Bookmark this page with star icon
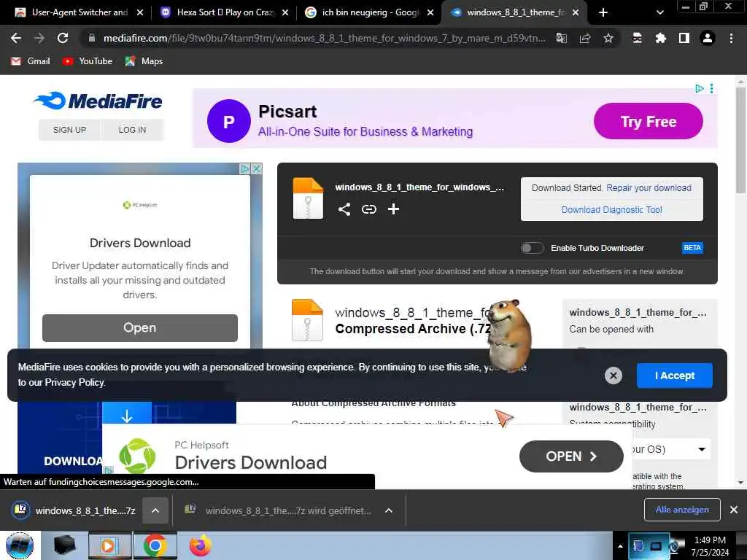Viewport: 747px width, 560px height. tap(608, 38)
